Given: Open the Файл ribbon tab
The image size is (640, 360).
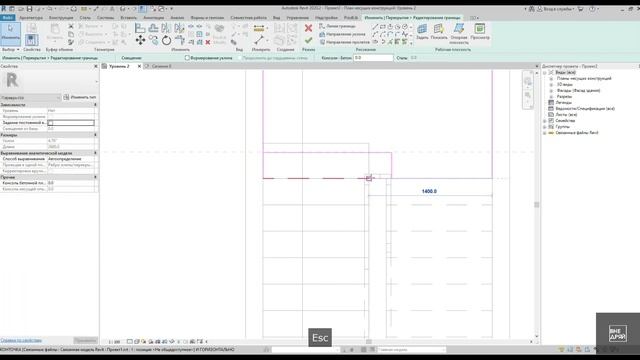Looking at the screenshot, I should point(7,18).
